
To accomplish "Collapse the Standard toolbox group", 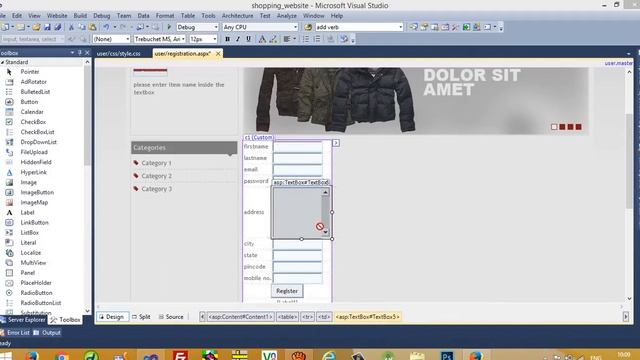I will click(2, 62).
